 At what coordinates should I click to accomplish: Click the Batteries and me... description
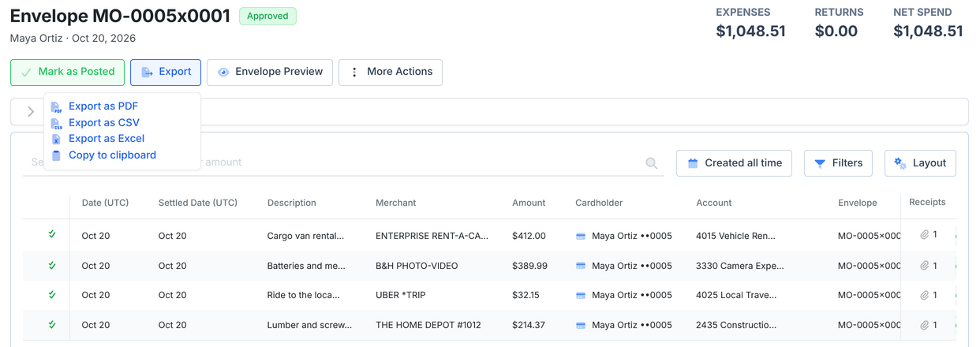pyautogui.click(x=306, y=266)
